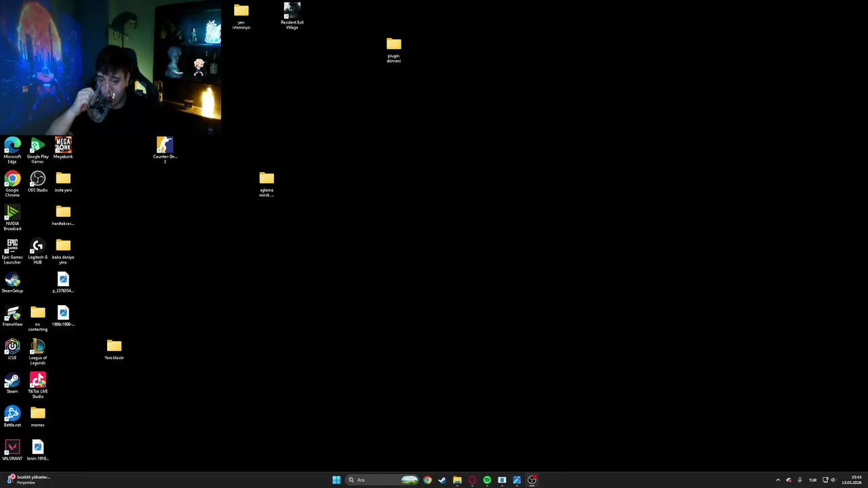Open the Epic Games Launcher shortcut
The image size is (868, 488).
[12, 251]
